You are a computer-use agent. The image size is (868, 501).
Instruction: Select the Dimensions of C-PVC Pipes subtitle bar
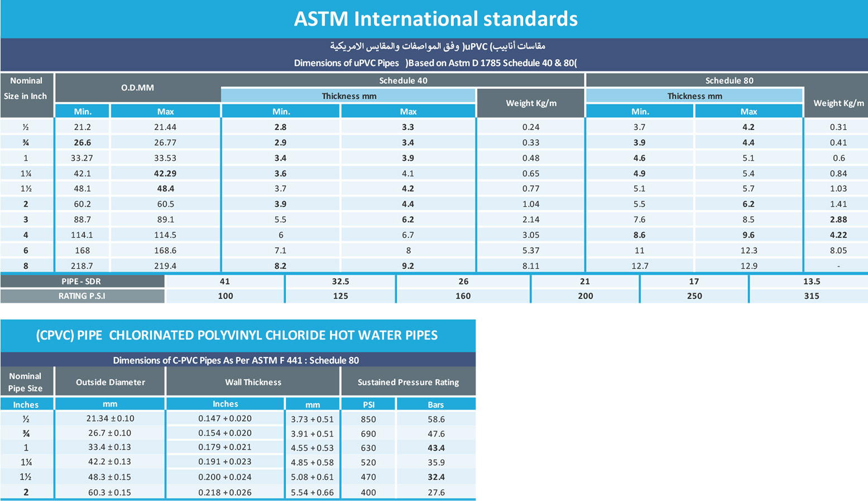pos(238,360)
